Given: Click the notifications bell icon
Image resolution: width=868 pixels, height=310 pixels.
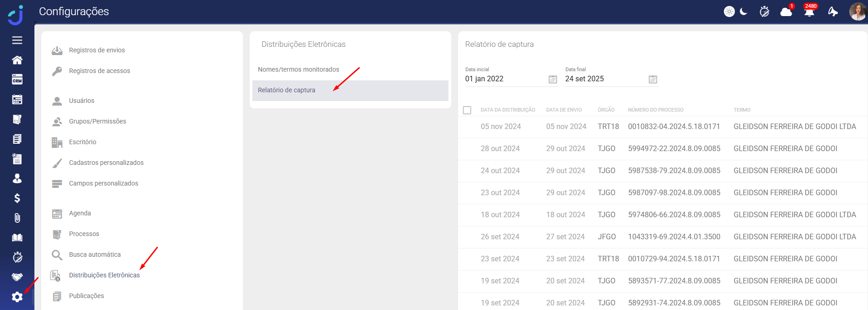Looking at the screenshot, I should (x=809, y=12).
